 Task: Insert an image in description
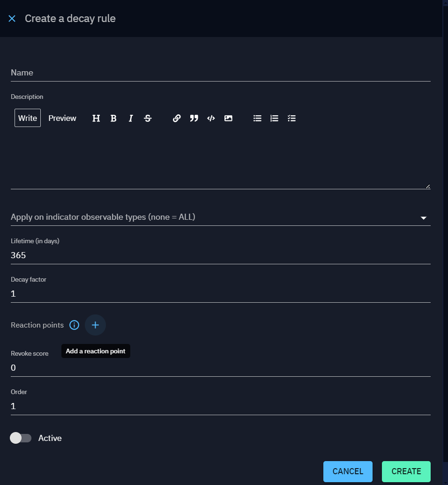[228, 118]
